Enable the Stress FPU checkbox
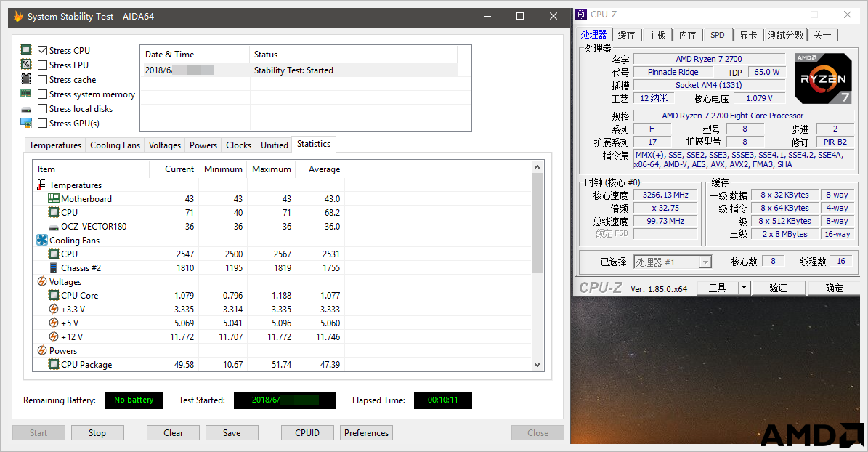The width and height of the screenshot is (868, 452). click(x=43, y=65)
